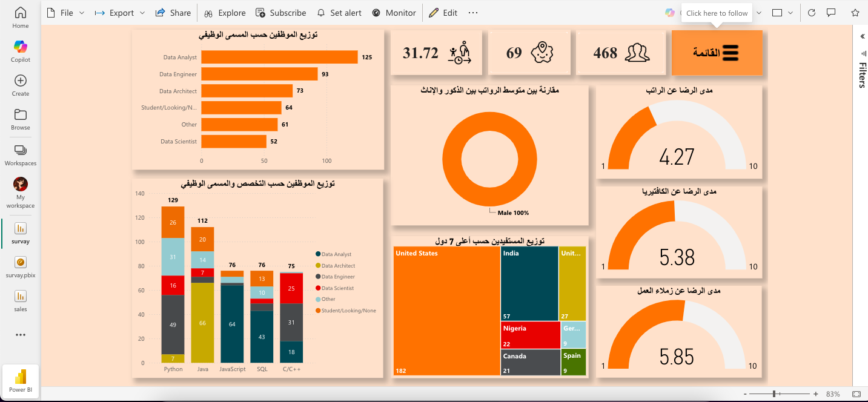Viewport: 868px width, 402px height.
Task: Open Copilot from the left sidebar
Action: point(21,51)
